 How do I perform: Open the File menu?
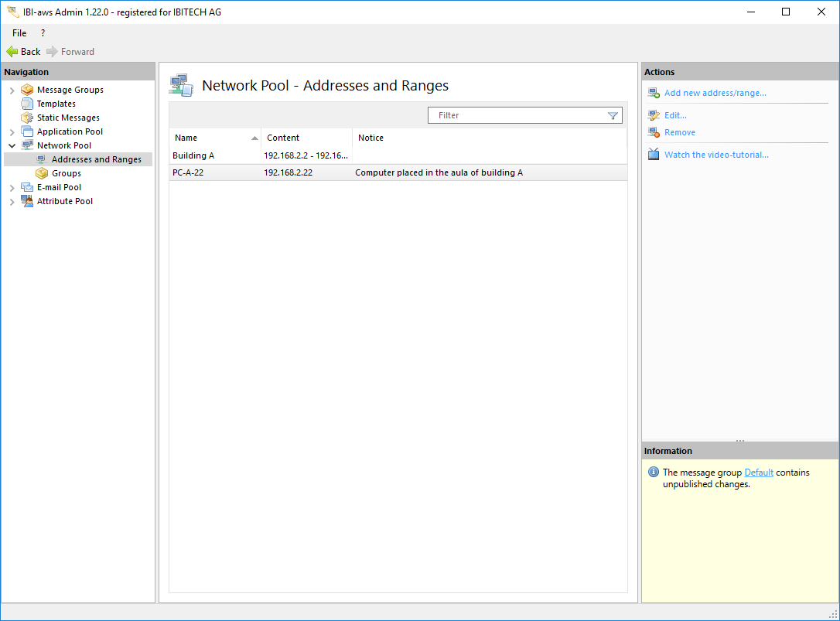click(x=19, y=33)
